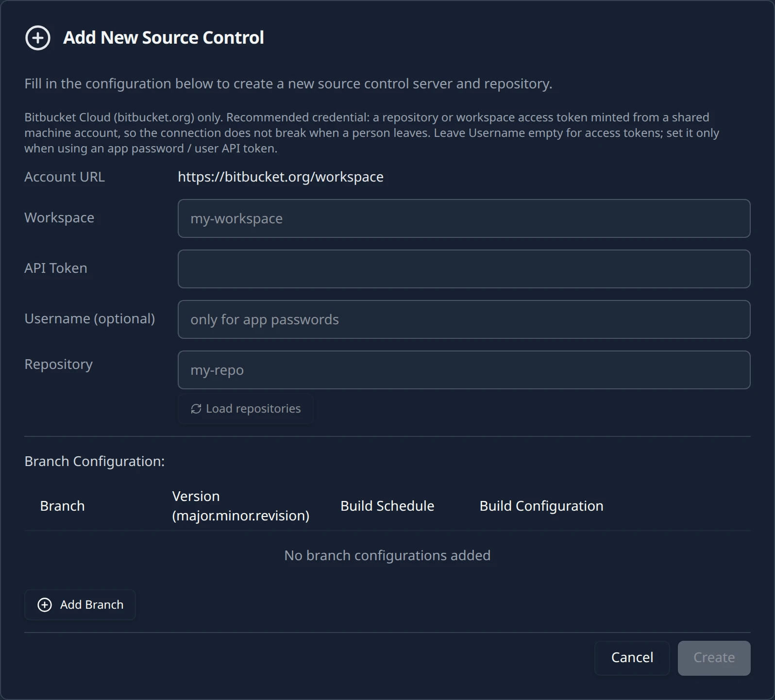Click the Create button
775x700 pixels.
714,658
